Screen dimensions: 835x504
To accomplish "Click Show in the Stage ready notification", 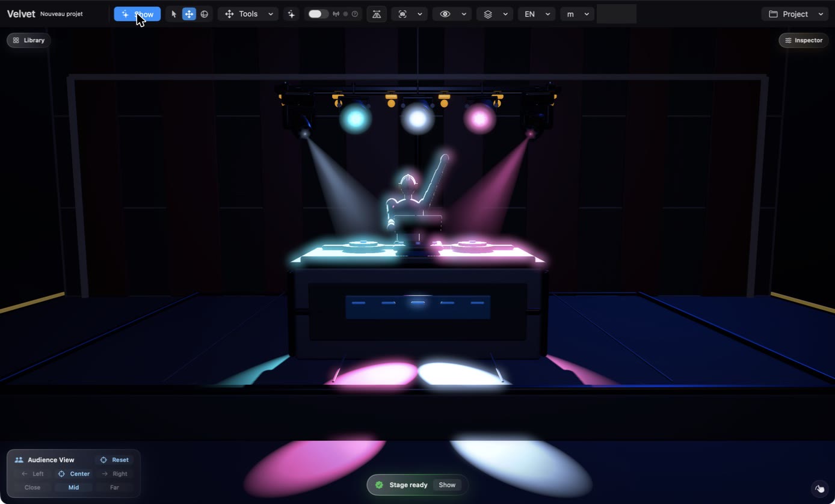I will [x=447, y=485].
